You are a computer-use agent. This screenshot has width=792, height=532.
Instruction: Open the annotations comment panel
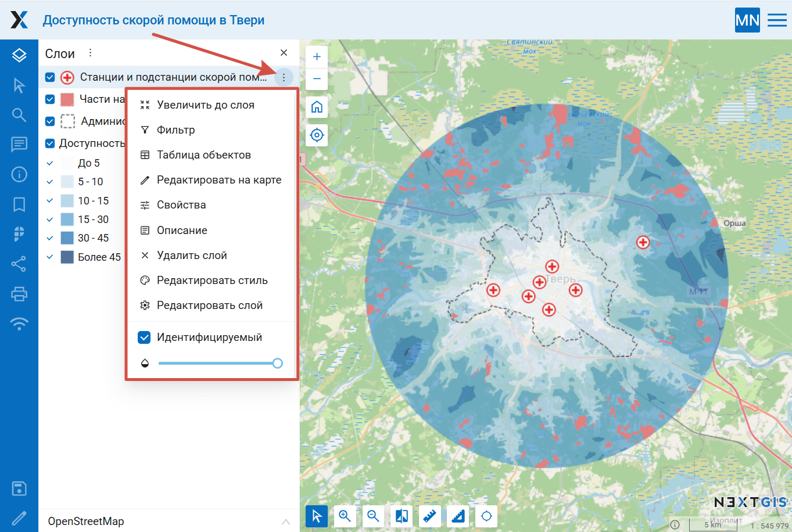point(19,145)
